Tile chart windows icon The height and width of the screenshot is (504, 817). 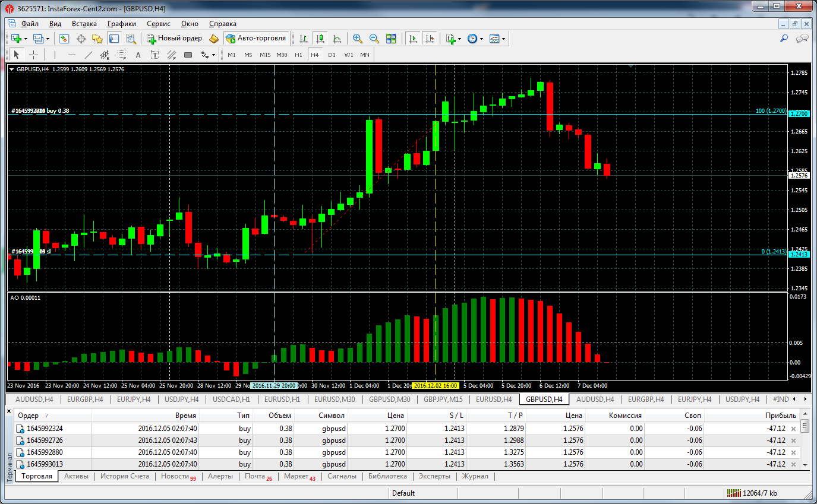[391, 38]
